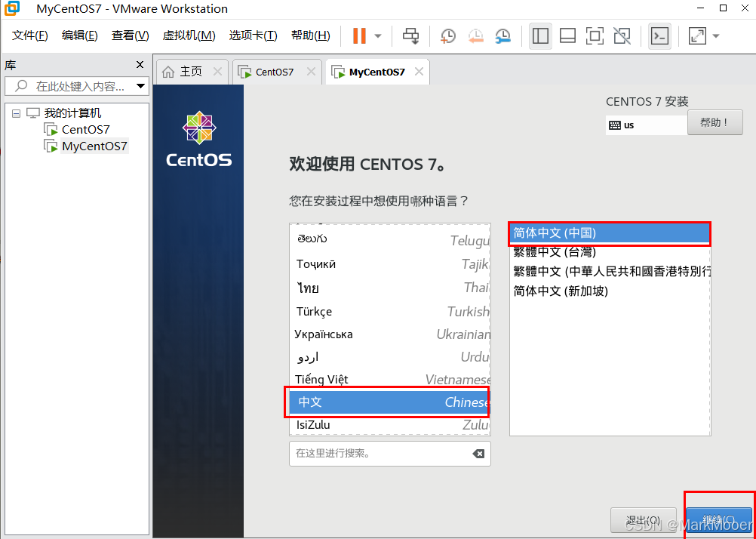Image resolution: width=756 pixels, height=539 pixels.
Task: Click the pause virtual machine icon
Action: click(x=359, y=35)
